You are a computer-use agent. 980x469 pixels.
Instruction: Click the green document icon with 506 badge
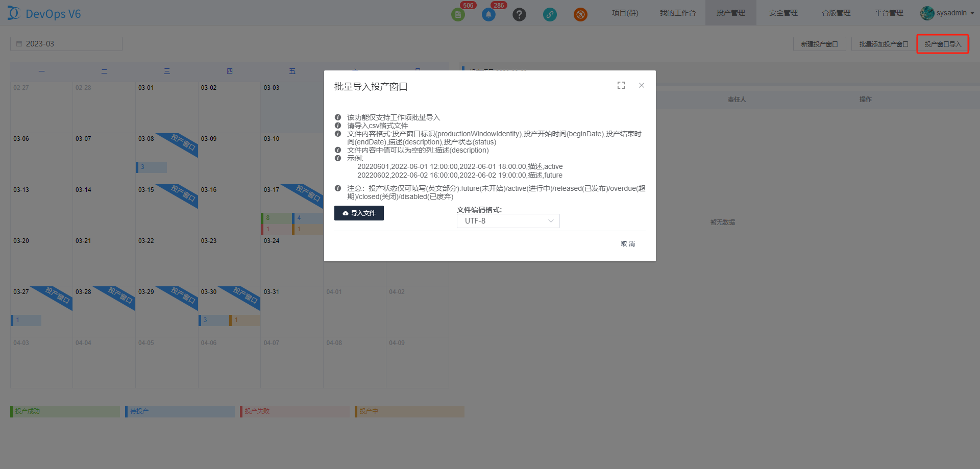click(458, 15)
